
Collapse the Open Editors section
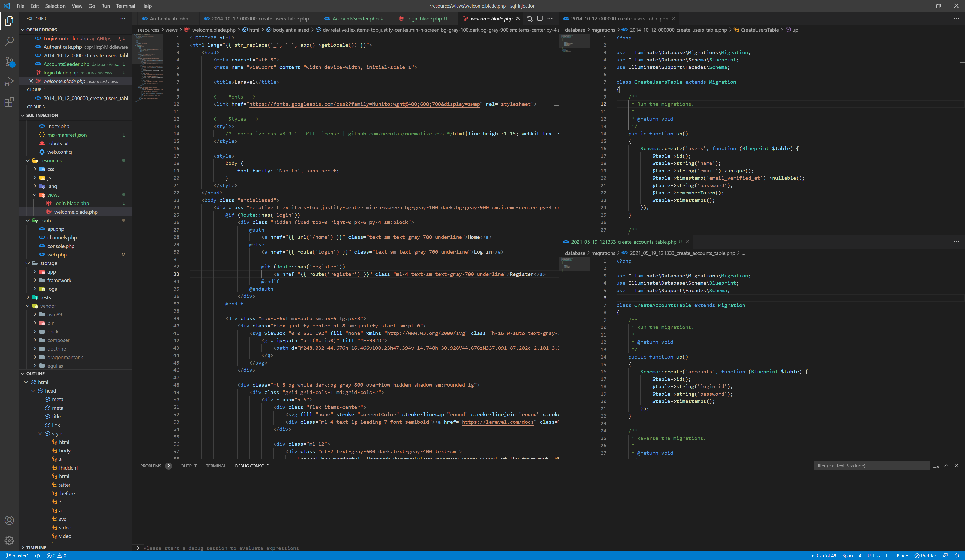(23, 30)
